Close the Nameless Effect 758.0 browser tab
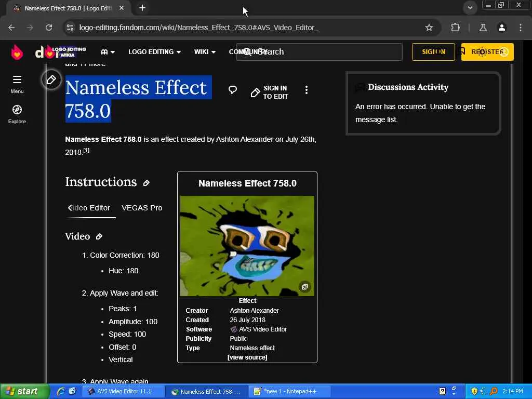The image size is (532, 399). (x=122, y=8)
